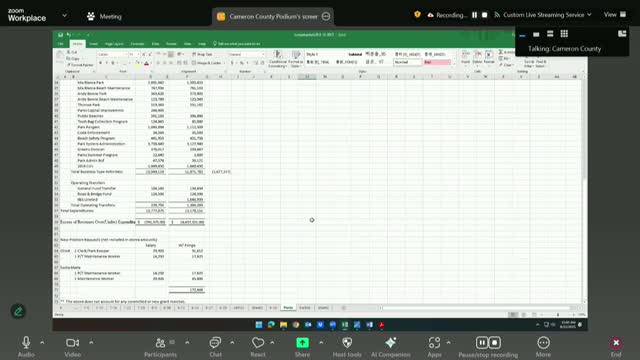The height and width of the screenshot is (360, 640).
Task: Pause the cloud recording in top bar
Action: pos(474,15)
